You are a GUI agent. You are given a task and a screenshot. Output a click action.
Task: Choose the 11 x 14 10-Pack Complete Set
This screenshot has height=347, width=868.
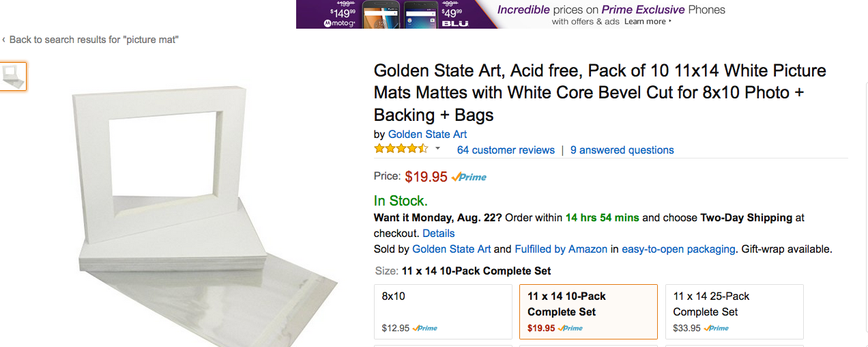tap(588, 311)
